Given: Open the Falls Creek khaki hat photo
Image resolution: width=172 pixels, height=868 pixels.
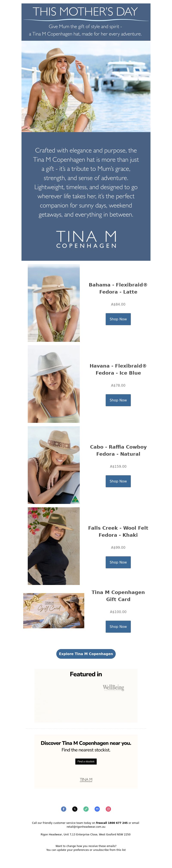Looking at the screenshot, I should [x=53, y=546].
